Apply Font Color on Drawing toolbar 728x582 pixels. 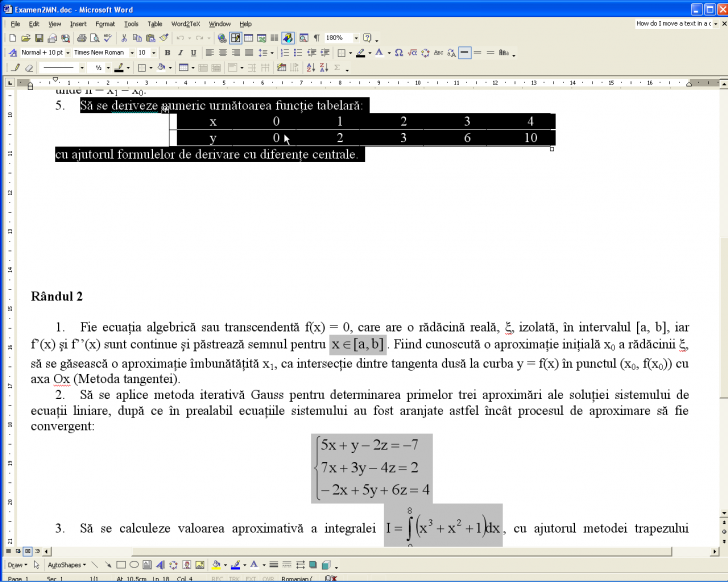click(254, 565)
